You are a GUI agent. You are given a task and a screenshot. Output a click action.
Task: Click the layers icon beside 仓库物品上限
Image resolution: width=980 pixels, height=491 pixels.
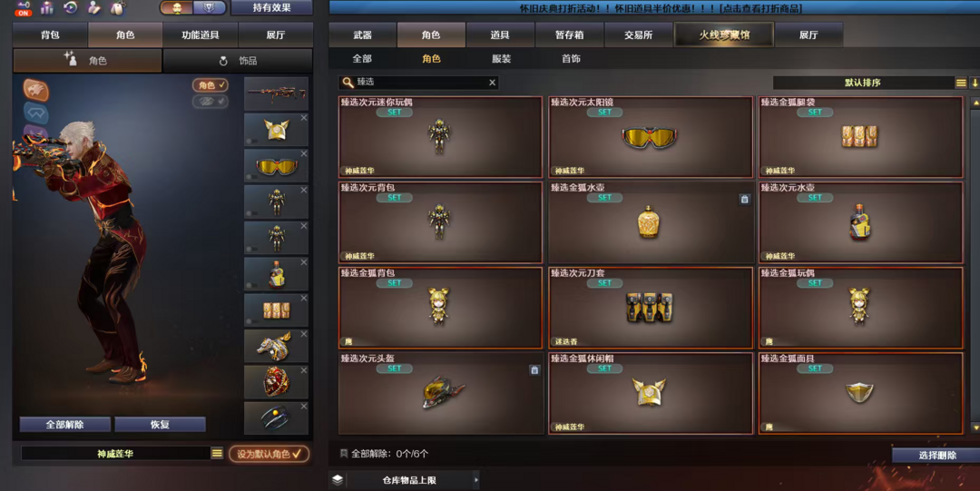click(338, 480)
